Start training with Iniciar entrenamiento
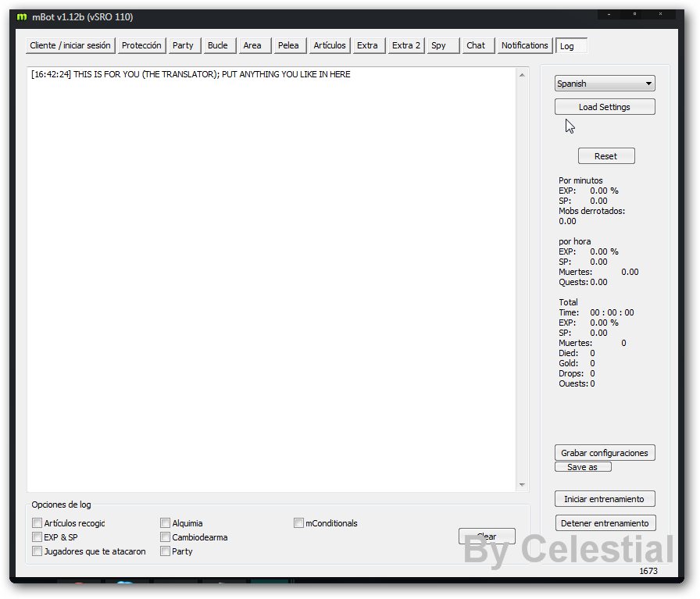 (x=605, y=499)
